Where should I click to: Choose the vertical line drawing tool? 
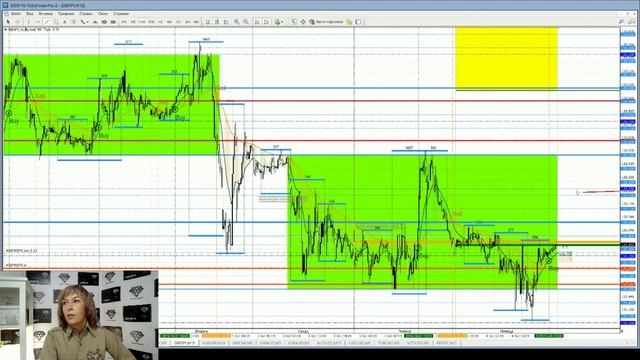(x=29, y=22)
